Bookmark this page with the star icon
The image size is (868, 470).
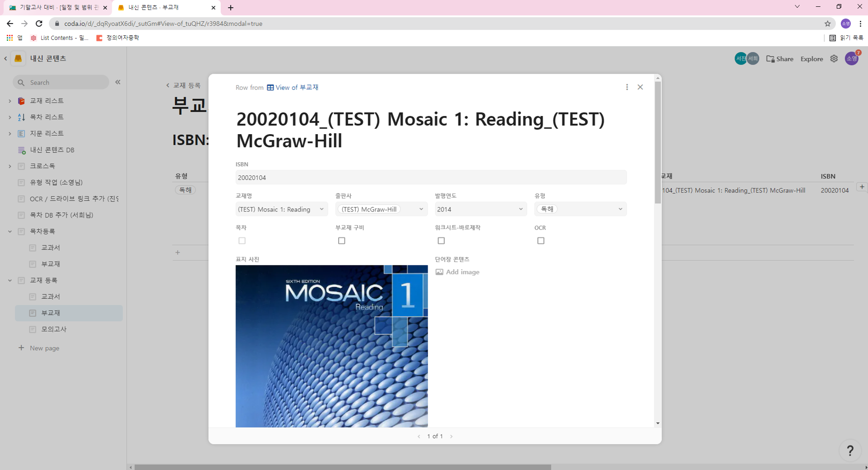828,23
